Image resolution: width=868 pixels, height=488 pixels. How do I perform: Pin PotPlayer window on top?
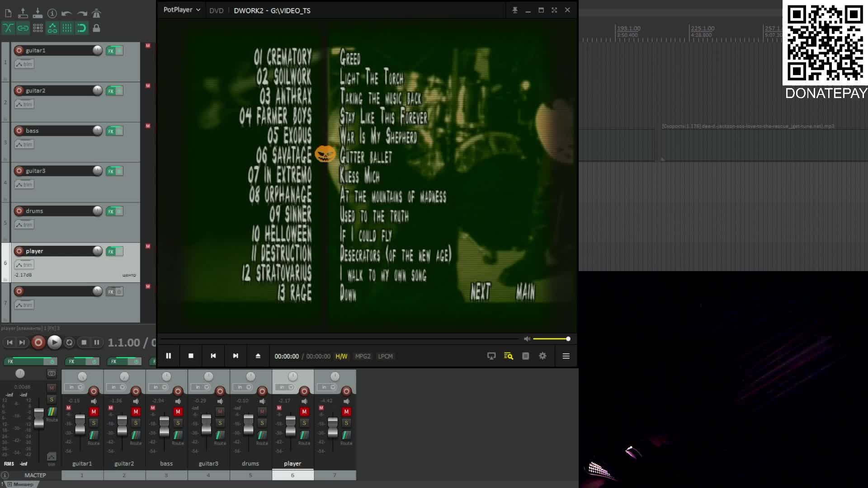pyautogui.click(x=514, y=10)
